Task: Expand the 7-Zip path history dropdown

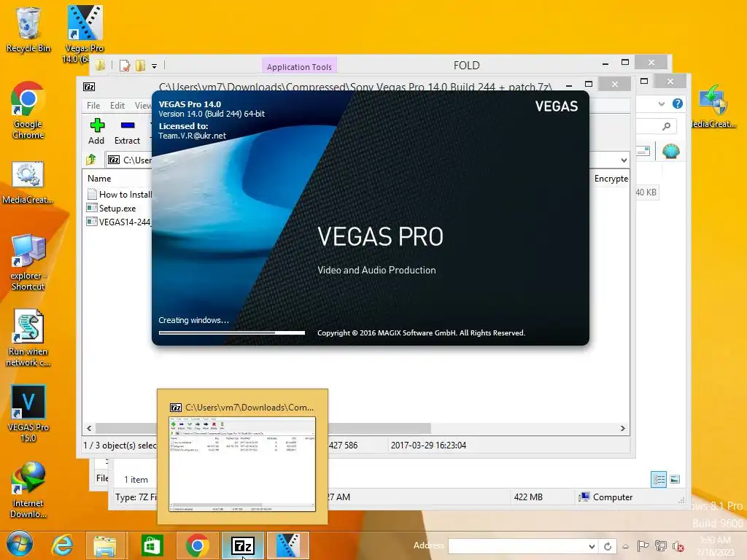Action: [x=624, y=160]
